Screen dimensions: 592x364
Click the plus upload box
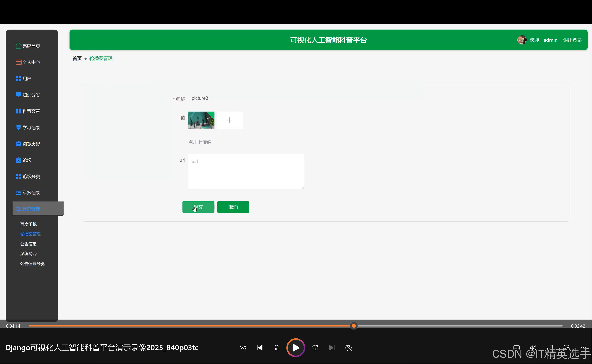tap(229, 120)
